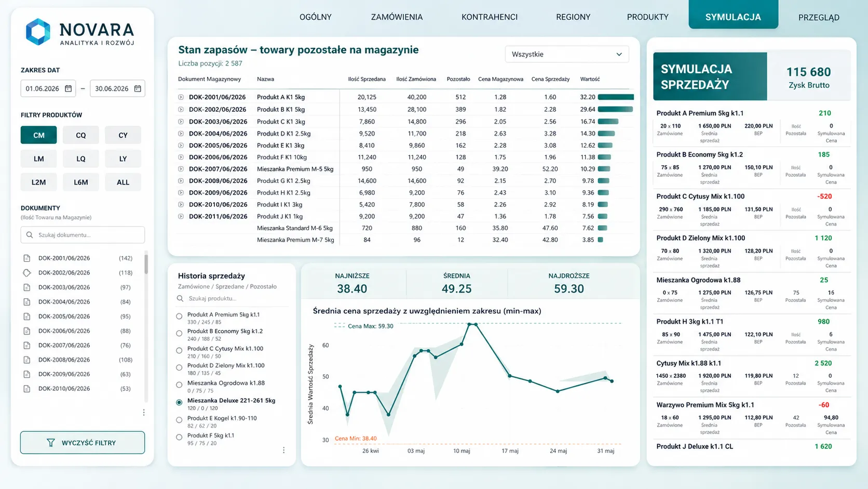The height and width of the screenshot is (489, 868).
Task: Click the 'Produkt C Cytusy Mix k1.100' simulation card title
Action: [x=700, y=196]
